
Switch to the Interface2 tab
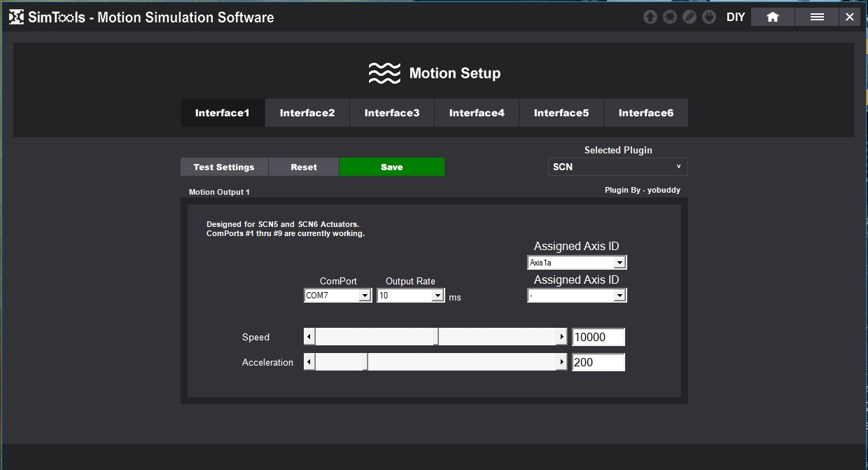(x=307, y=113)
